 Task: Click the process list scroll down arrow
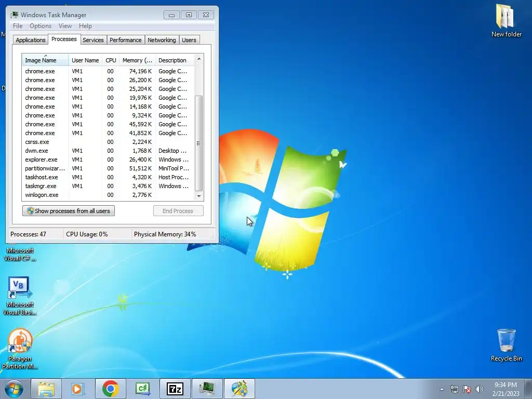coord(199,196)
